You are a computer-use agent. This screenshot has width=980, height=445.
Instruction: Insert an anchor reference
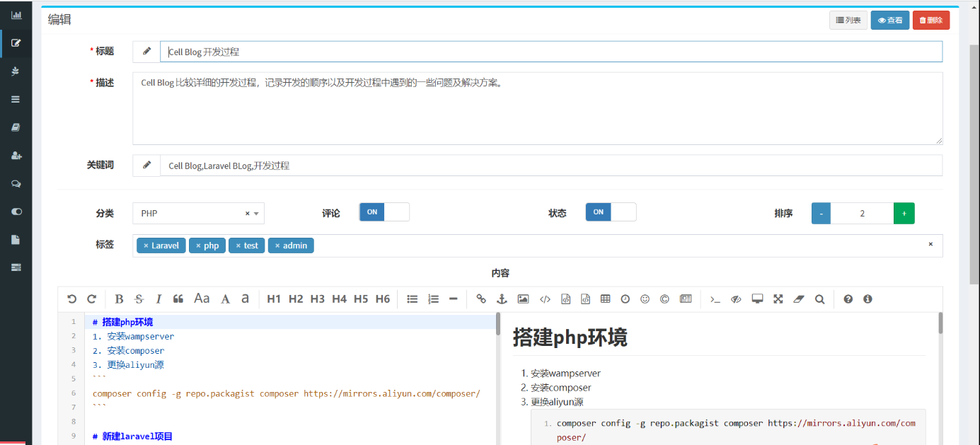502,299
